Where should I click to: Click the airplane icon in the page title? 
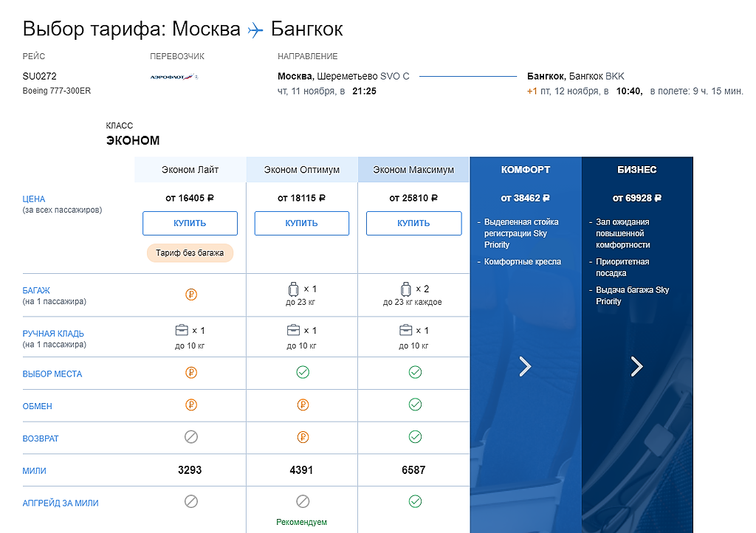tap(255, 30)
